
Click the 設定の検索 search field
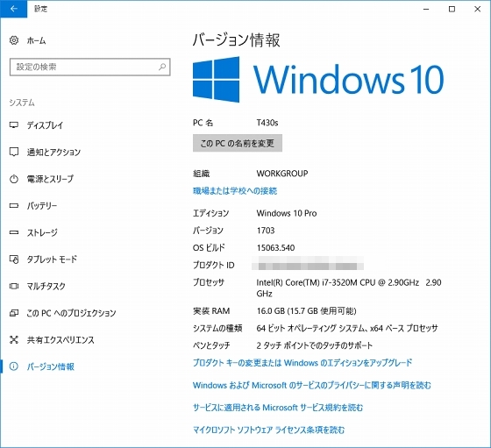pos(89,67)
